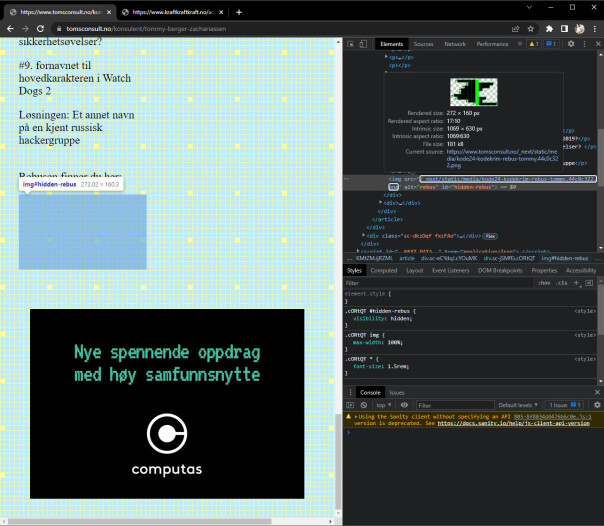The width and height of the screenshot is (604, 526).
Task: Clear the console
Action: pyautogui.click(x=364, y=405)
